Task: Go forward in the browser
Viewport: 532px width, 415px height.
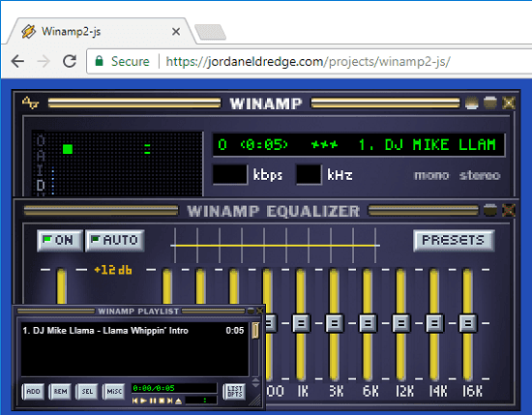Action: click(x=44, y=61)
